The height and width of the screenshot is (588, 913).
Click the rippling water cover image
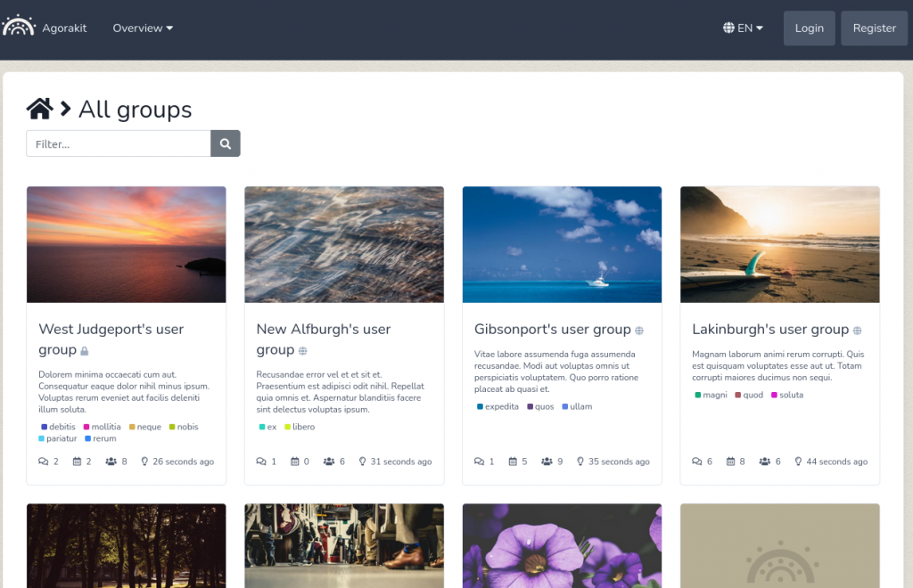pos(344,244)
